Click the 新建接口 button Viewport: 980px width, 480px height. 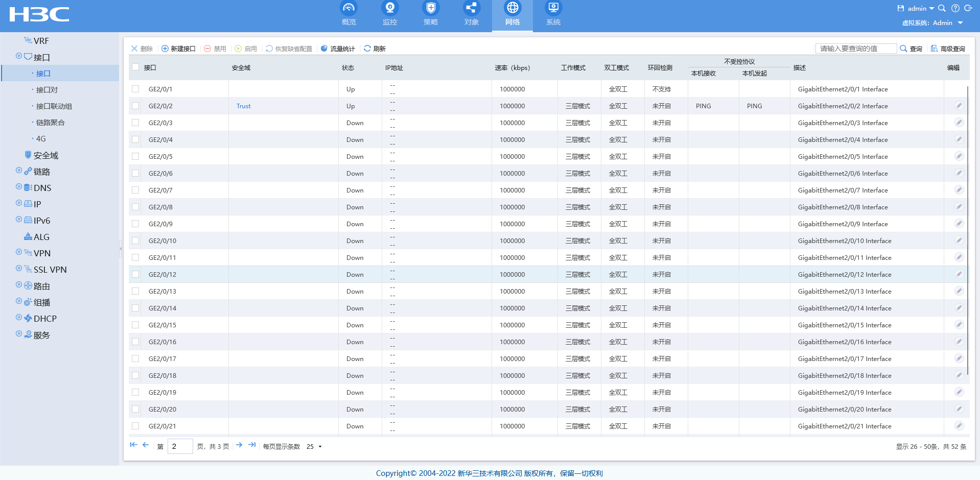pyautogui.click(x=178, y=49)
